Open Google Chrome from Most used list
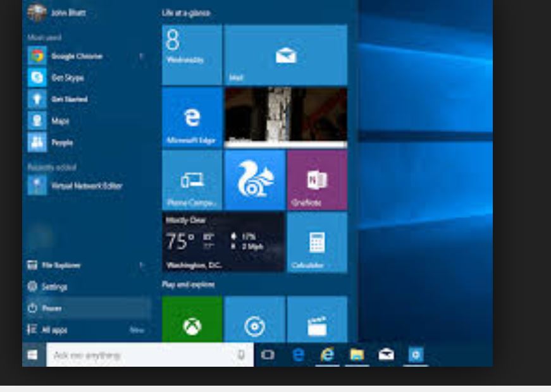The image size is (551, 392). pos(75,56)
